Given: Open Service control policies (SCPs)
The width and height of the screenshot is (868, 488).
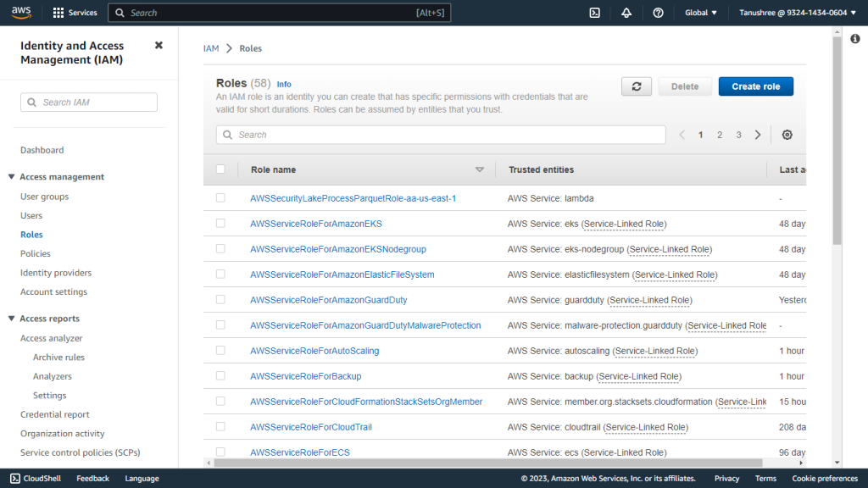Looking at the screenshot, I should 81,452.
